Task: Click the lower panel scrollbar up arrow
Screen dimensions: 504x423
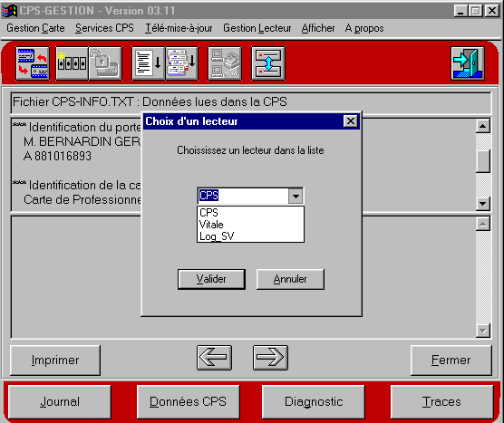Action: [483, 224]
